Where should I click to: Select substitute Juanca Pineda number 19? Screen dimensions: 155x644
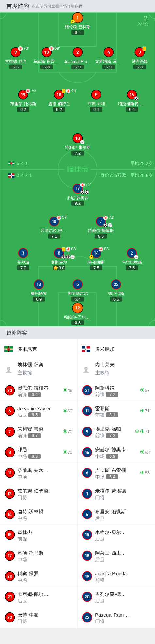coord(116,576)
